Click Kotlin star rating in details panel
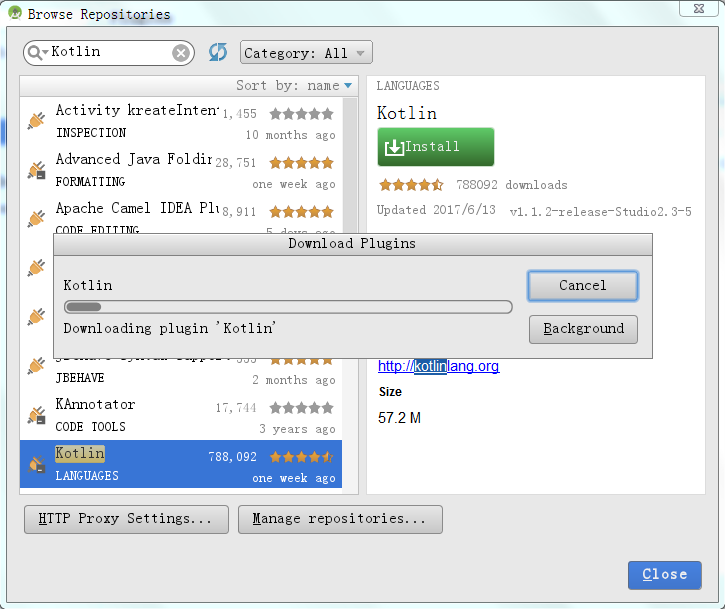The width and height of the screenshot is (725, 609). click(x=411, y=185)
